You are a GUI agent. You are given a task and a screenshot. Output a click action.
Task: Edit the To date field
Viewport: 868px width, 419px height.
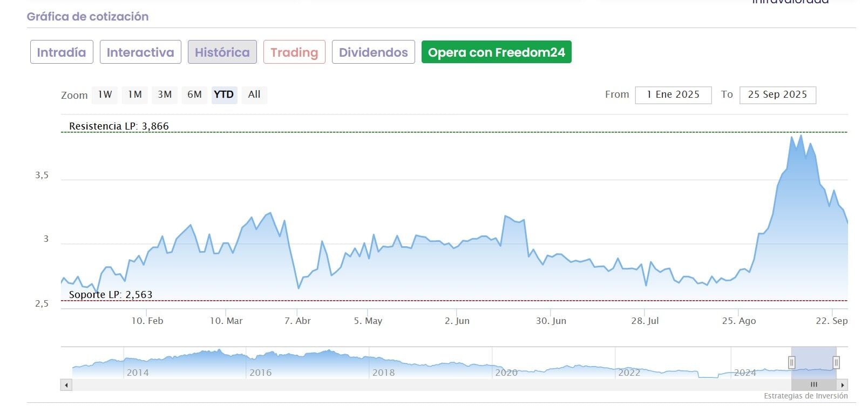coord(778,95)
